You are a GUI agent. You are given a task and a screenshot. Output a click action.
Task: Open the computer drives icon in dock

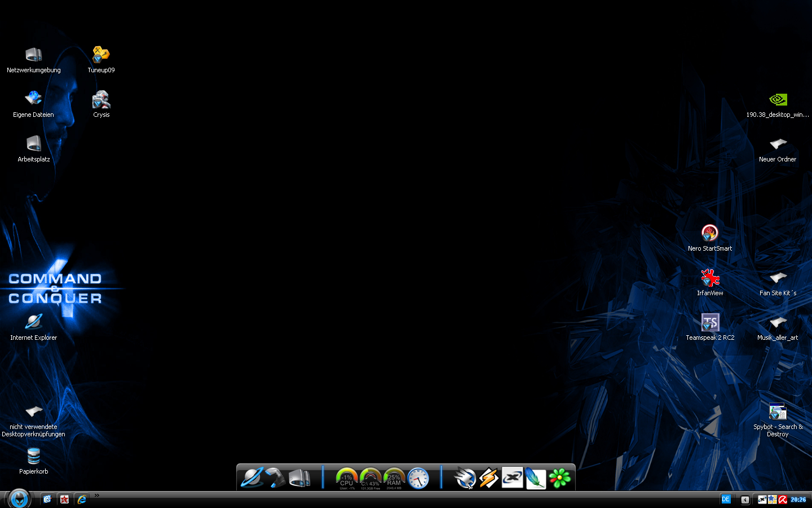[x=299, y=478]
